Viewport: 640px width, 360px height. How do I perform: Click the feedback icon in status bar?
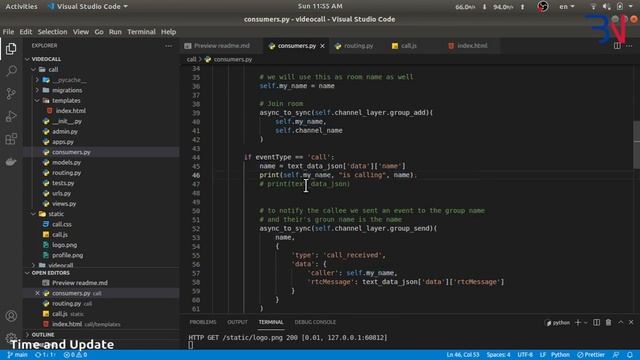point(616,355)
